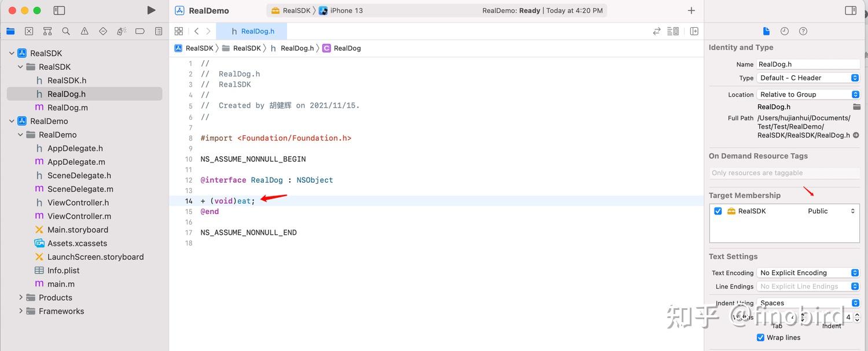Show the History inspector

coord(785,31)
